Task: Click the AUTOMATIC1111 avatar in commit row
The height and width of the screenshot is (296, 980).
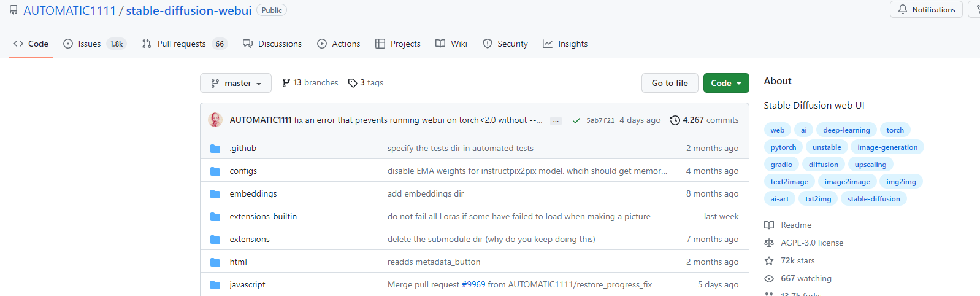Action: point(215,120)
